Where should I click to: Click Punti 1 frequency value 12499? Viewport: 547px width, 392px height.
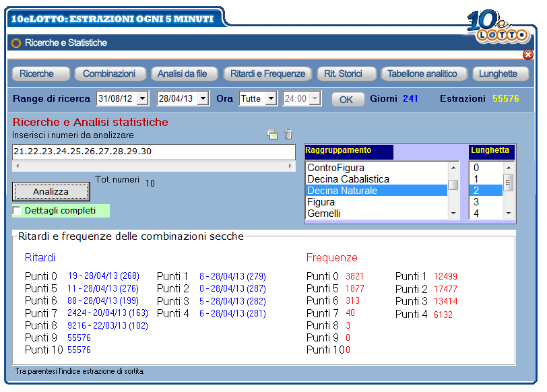445,277
